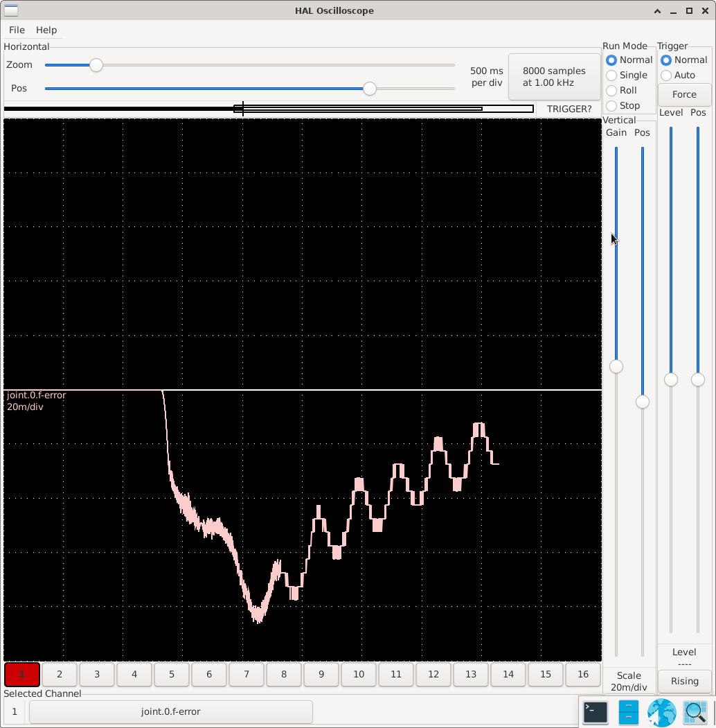This screenshot has height=728, width=716.
Task: Select channel 9 button
Action: coord(321,675)
